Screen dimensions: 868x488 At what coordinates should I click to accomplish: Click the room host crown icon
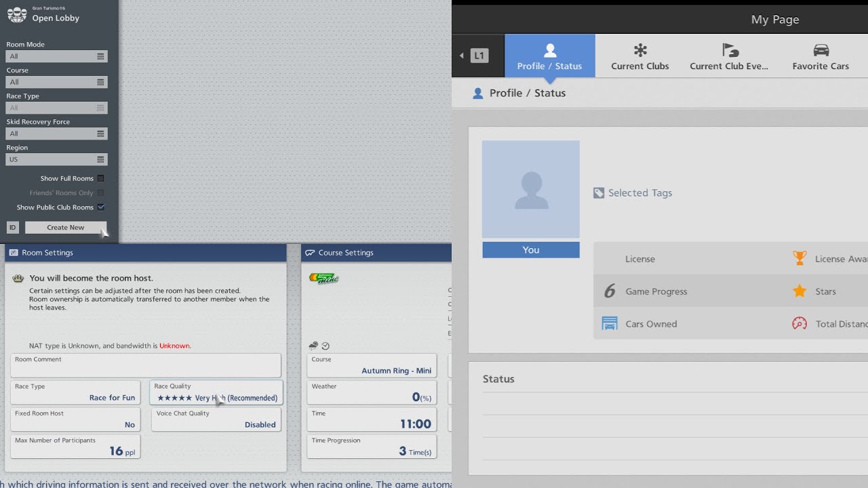coord(18,279)
